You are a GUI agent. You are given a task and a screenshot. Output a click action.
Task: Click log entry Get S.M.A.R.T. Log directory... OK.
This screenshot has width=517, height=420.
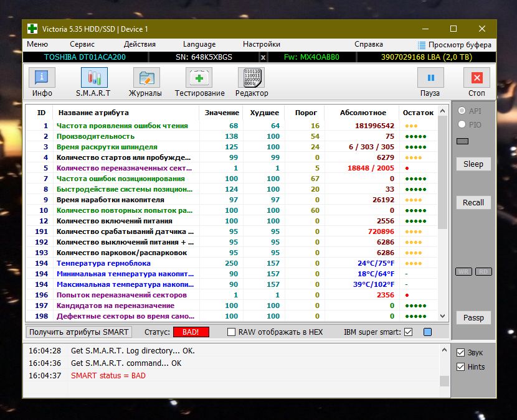click(133, 351)
